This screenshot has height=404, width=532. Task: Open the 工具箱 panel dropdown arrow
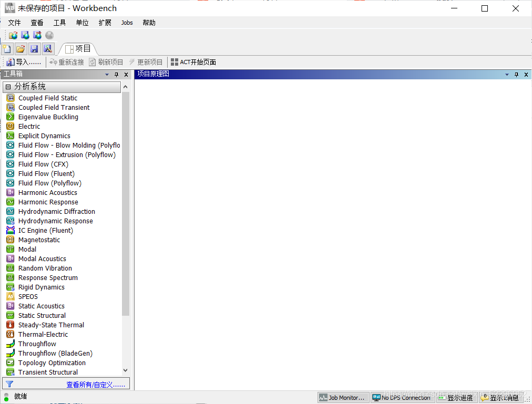tap(107, 74)
